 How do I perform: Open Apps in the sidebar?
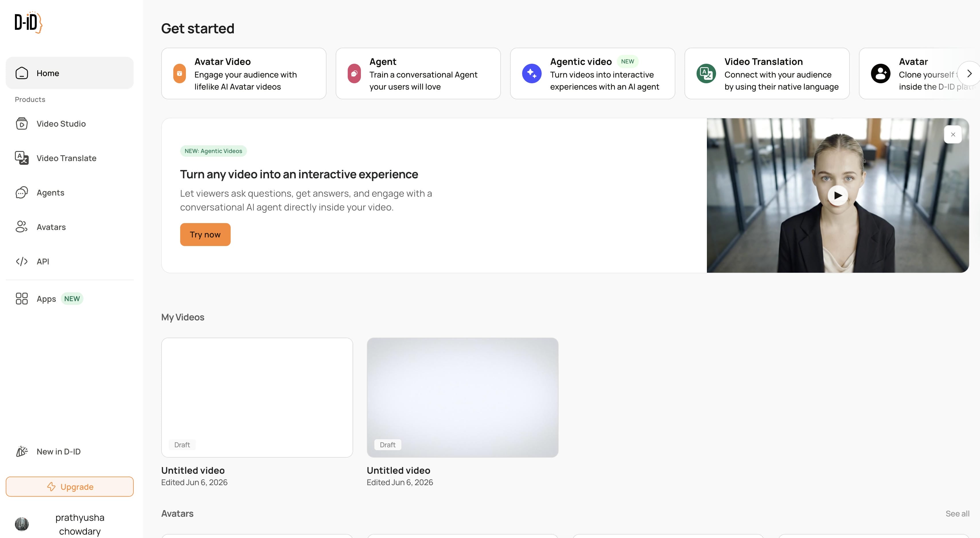[70, 299]
